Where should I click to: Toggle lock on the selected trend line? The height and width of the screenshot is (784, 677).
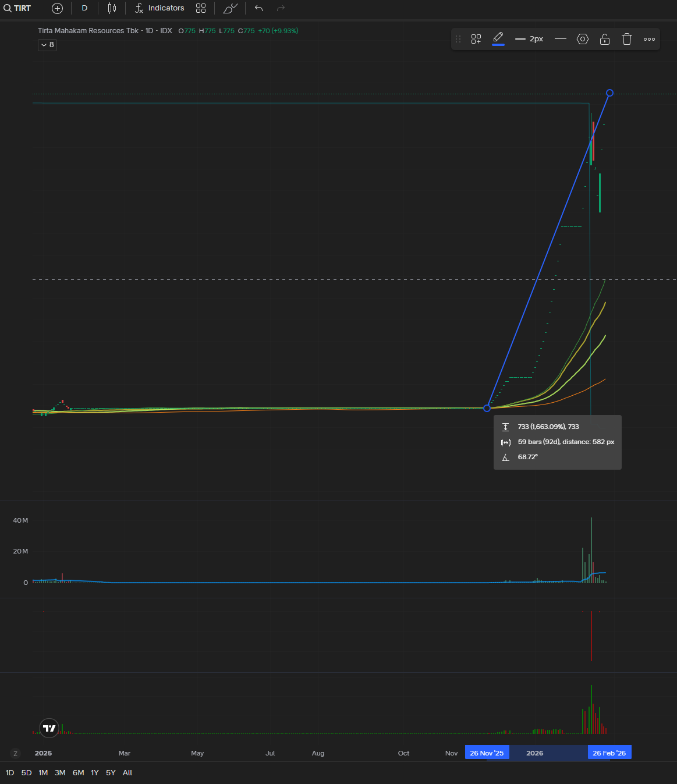point(605,39)
